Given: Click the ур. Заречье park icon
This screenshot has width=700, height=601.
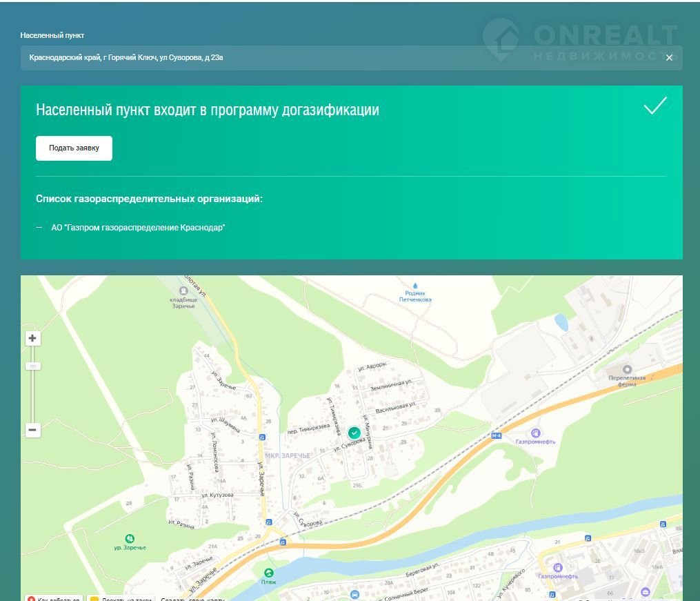Looking at the screenshot, I should [129, 538].
